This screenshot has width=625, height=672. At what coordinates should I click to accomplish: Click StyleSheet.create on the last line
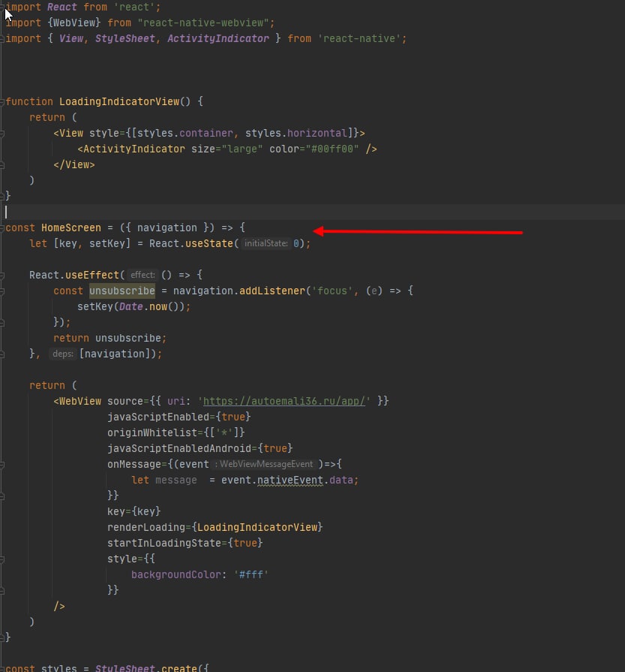(146, 667)
